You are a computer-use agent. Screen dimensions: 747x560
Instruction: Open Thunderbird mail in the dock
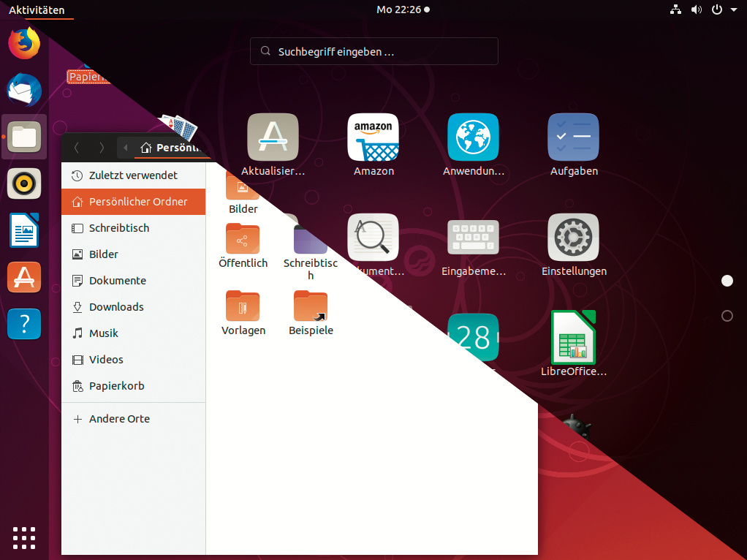(x=24, y=90)
